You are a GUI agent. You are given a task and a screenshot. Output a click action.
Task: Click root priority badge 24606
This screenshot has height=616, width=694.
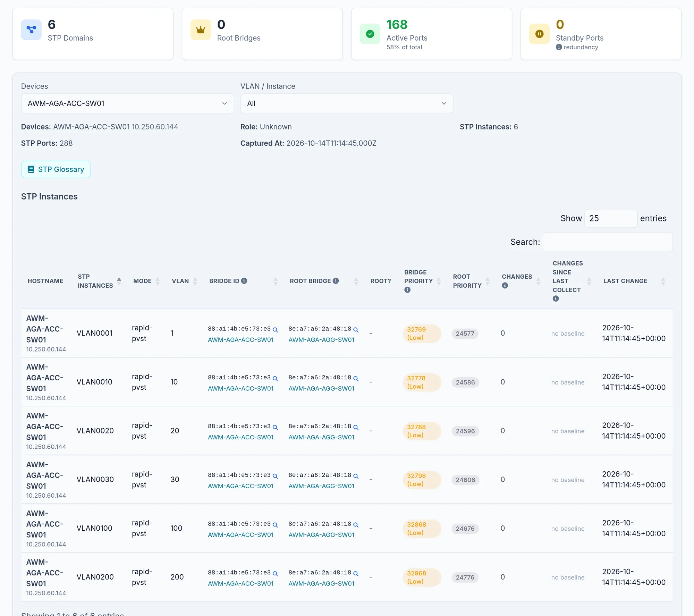click(x=465, y=480)
